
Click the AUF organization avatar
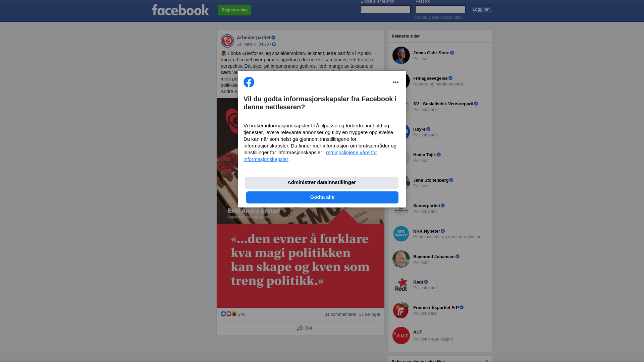coord(401,336)
